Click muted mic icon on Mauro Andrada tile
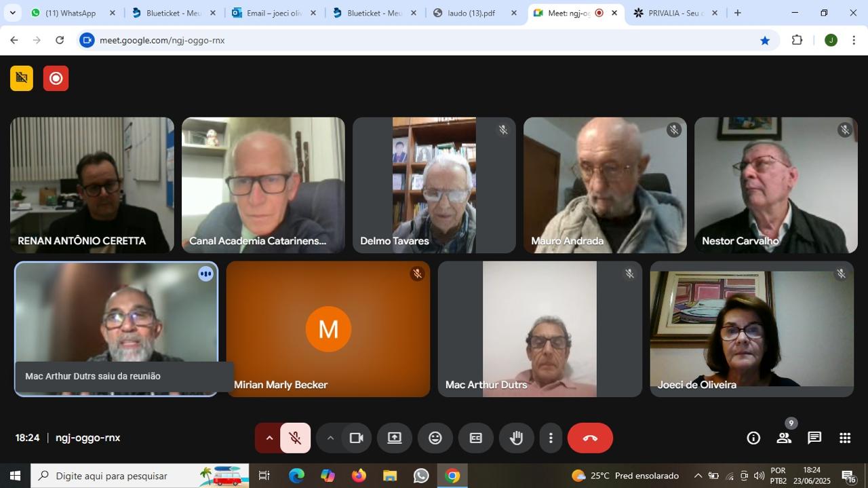 pyautogui.click(x=673, y=130)
